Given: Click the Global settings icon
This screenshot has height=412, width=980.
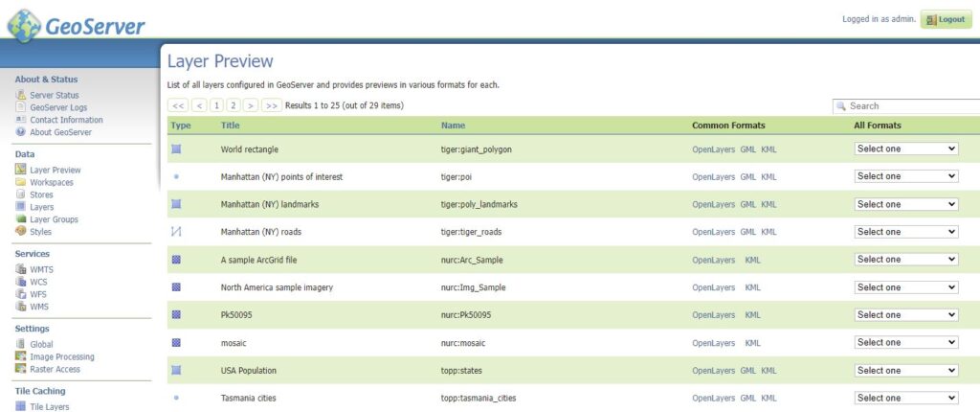Looking at the screenshot, I should coord(21,344).
